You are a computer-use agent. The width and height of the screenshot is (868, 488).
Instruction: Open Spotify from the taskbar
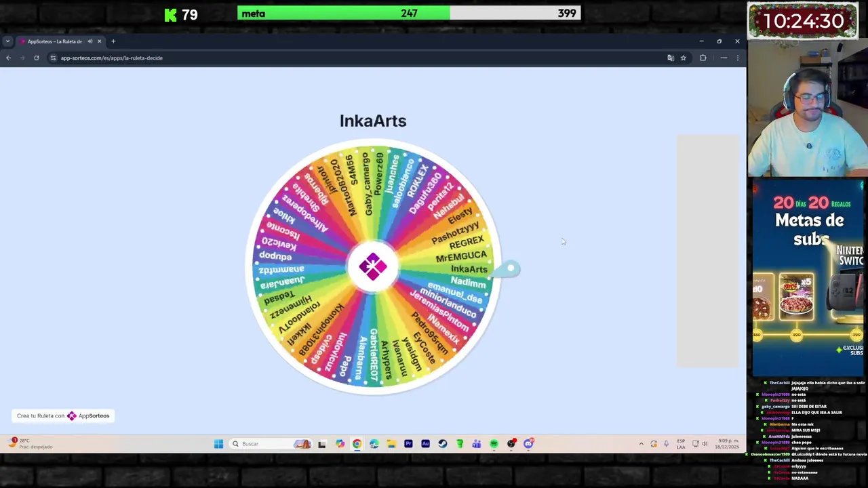[494, 444]
